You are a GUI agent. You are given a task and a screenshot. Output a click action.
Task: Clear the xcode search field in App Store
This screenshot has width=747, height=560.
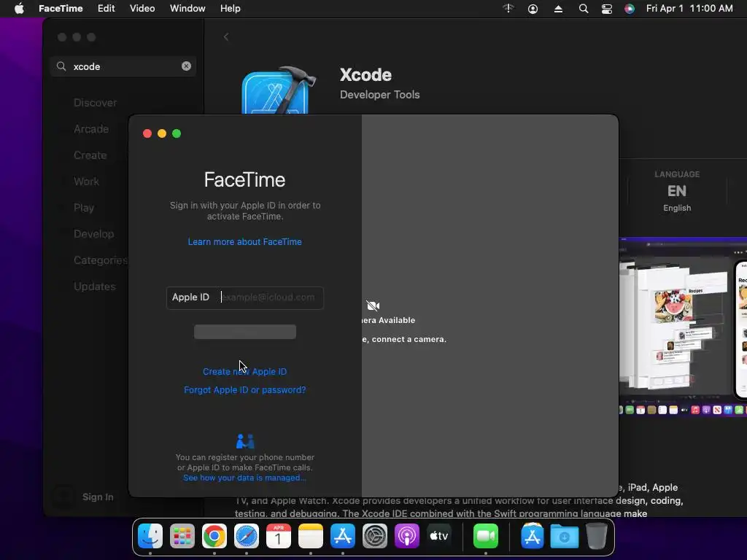(x=186, y=66)
